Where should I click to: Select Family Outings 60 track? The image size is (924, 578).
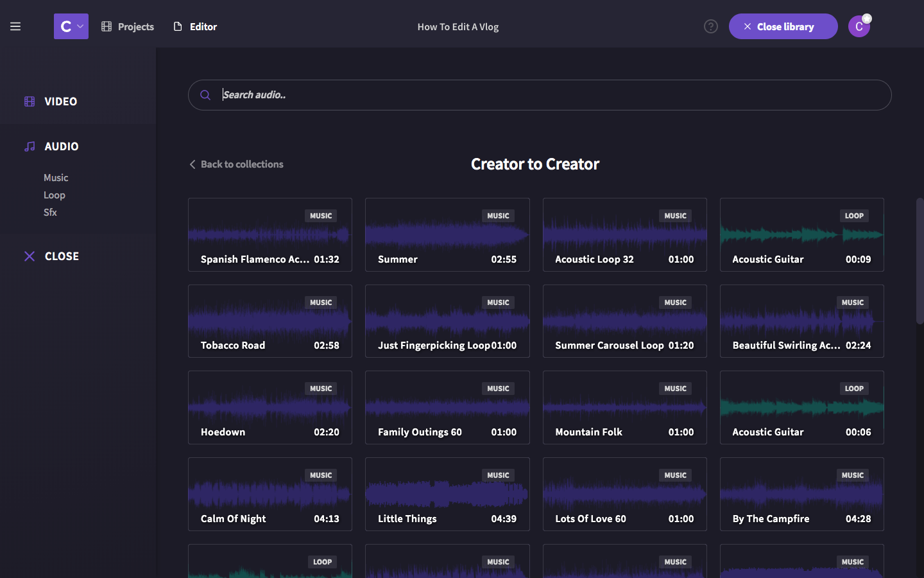tap(447, 407)
